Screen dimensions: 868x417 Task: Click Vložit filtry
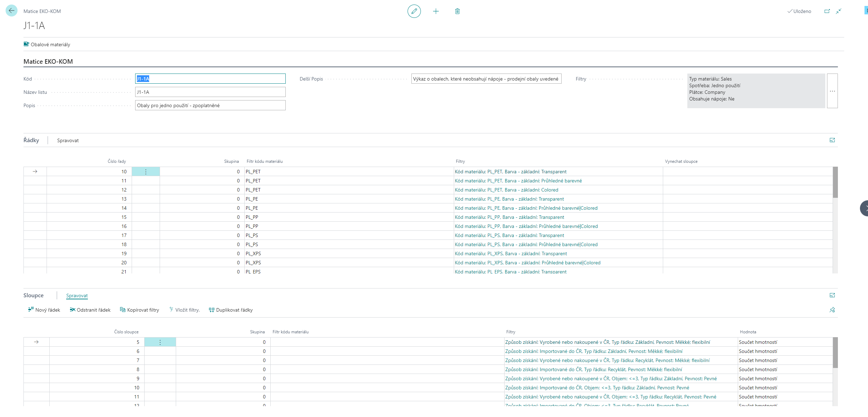tap(184, 310)
